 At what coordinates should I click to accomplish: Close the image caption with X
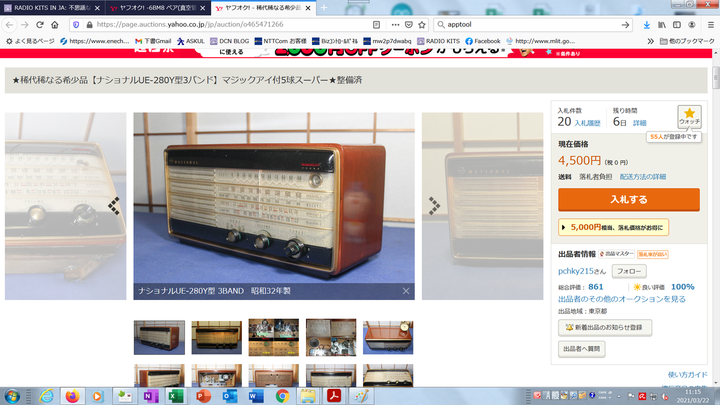(406, 291)
